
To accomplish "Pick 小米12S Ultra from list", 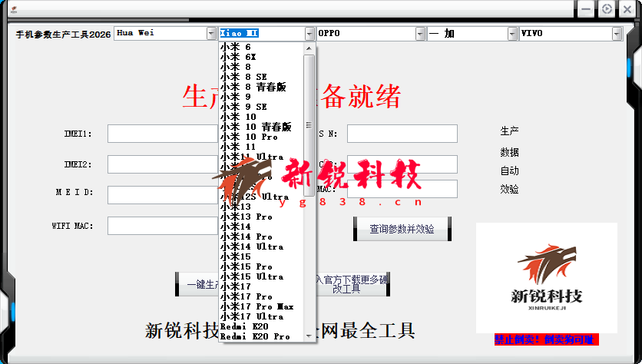I will pos(261,197).
